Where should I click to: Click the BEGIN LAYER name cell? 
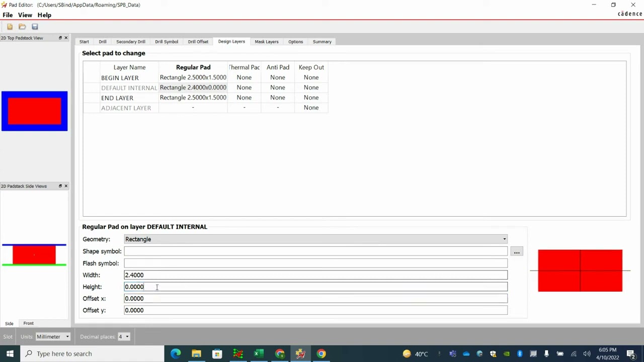pos(129,78)
